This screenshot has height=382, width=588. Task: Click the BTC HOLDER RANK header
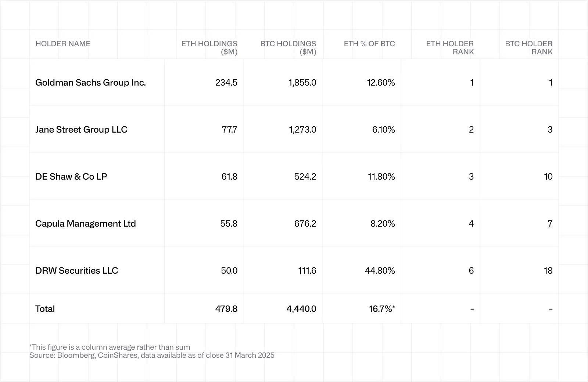529,48
